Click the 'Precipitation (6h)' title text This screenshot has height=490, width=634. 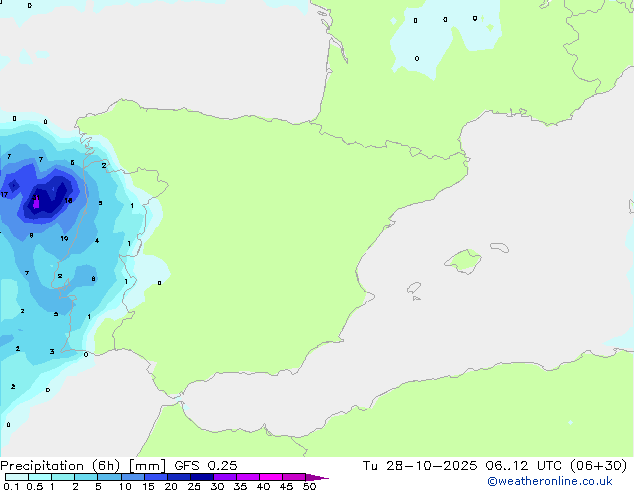60,466
